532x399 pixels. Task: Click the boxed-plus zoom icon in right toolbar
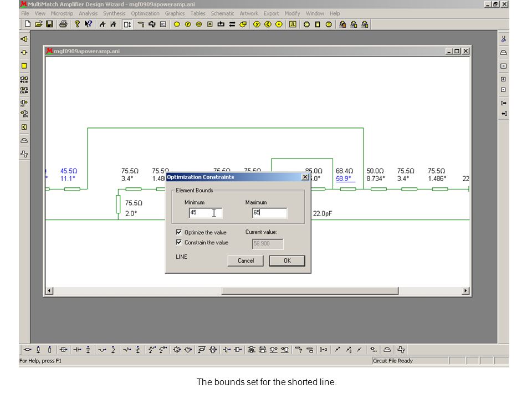pyautogui.click(x=504, y=79)
